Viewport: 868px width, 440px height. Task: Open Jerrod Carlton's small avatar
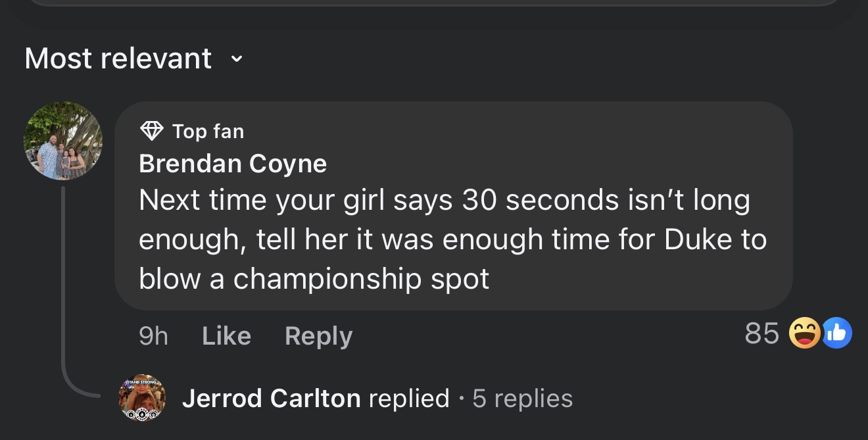coord(141,399)
